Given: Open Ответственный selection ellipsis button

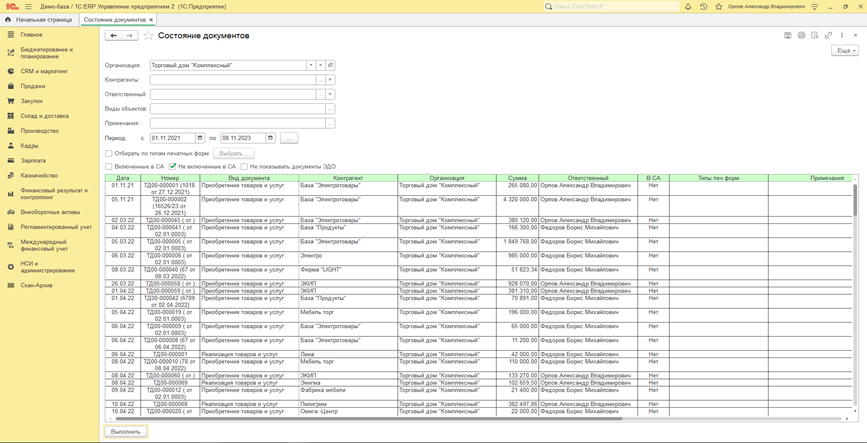Looking at the screenshot, I should 320,95.
